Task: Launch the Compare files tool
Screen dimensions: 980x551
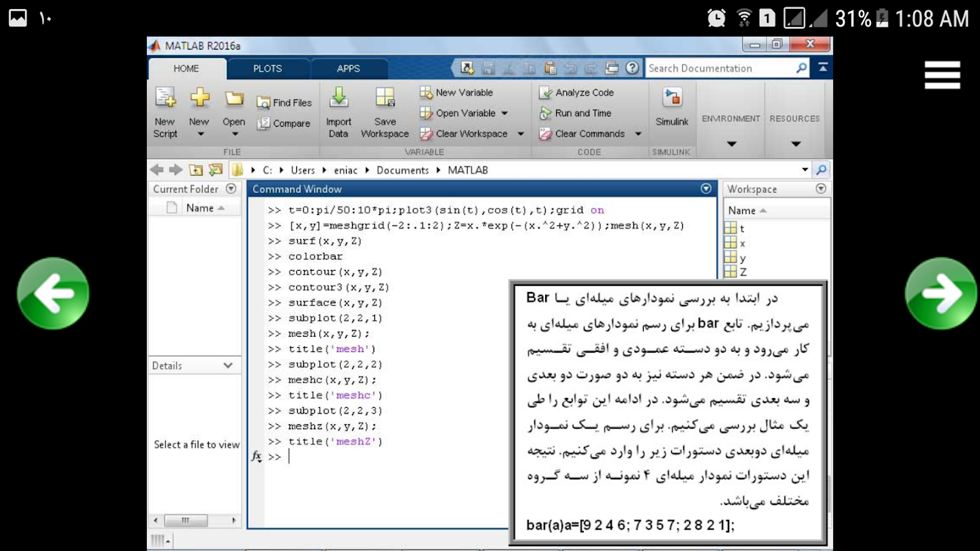Action: tap(283, 123)
